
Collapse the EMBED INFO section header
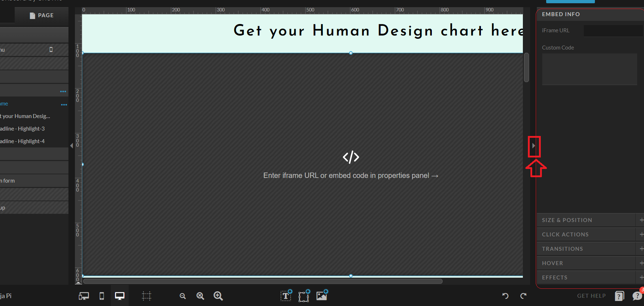590,14
